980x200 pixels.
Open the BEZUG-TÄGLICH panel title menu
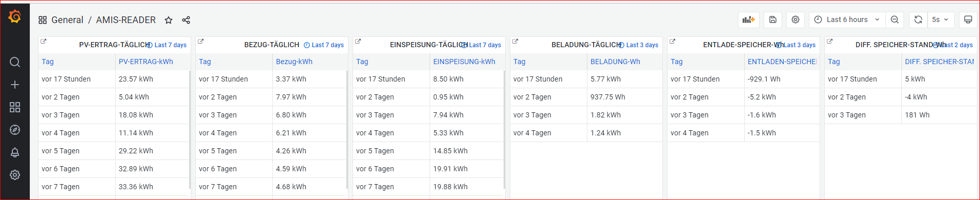(x=272, y=45)
